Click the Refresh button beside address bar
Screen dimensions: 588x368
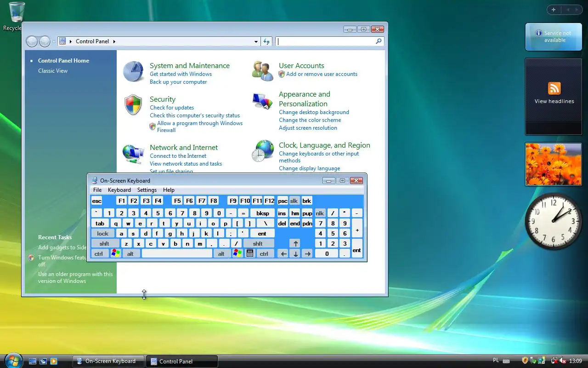pyautogui.click(x=266, y=41)
